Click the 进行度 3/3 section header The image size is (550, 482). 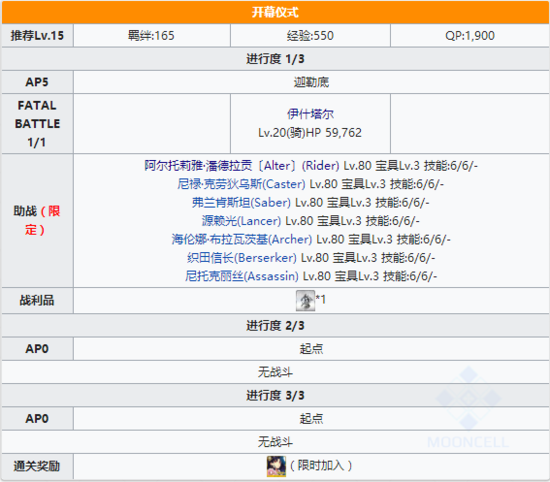pyautogui.click(x=275, y=395)
